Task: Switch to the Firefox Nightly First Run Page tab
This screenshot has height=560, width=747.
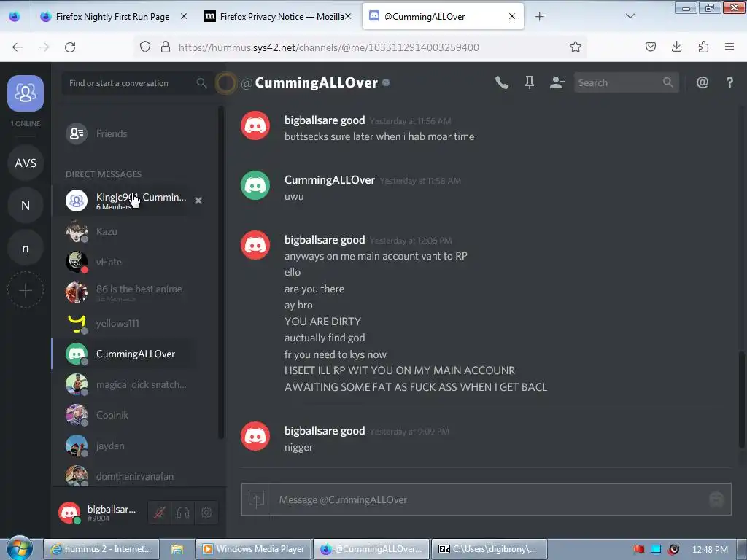Action: (x=112, y=17)
